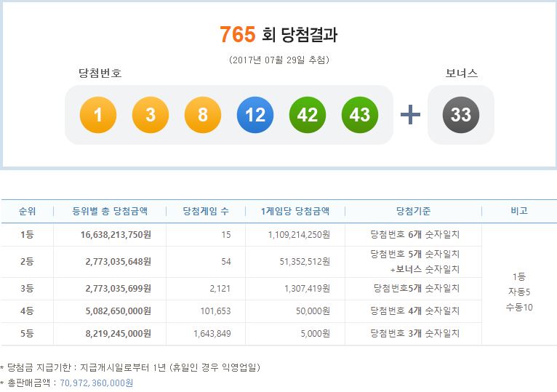Click winner count 15 in 1등 row
The height and width of the screenshot is (392, 557).
226,235
